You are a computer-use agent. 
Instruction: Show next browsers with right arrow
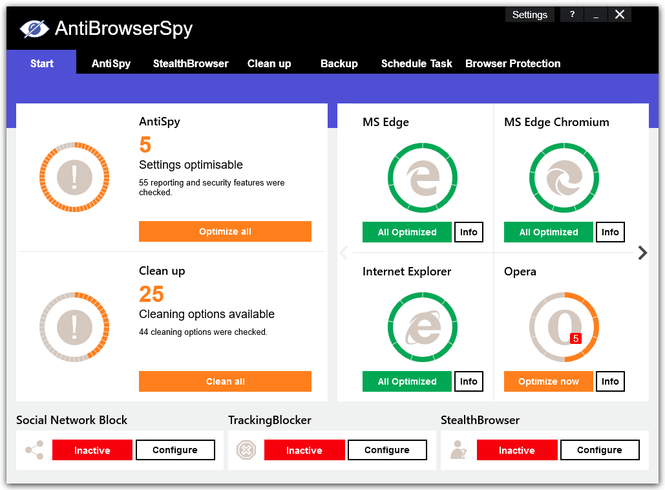[643, 253]
